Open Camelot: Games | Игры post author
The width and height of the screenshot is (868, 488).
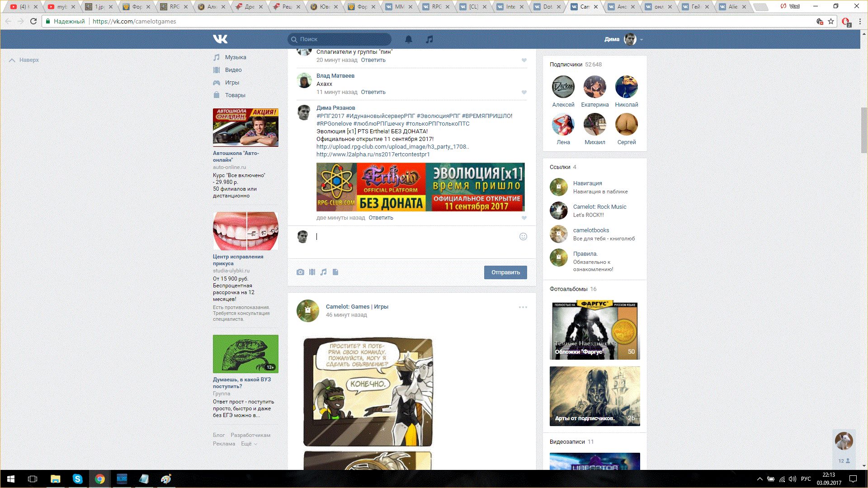tap(357, 307)
